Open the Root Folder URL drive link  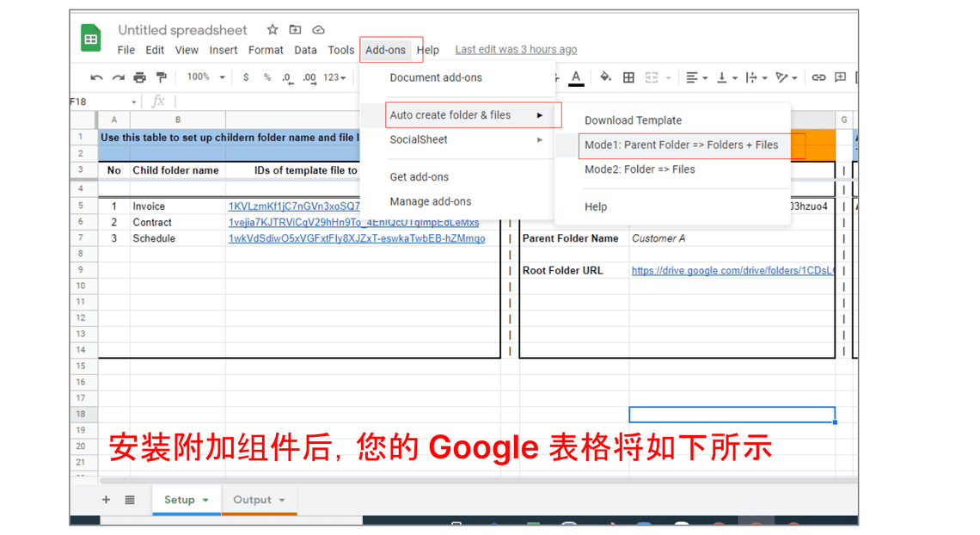(732, 270)
